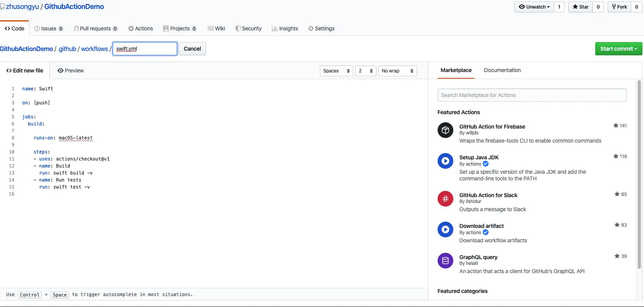Click the code line runs-on: macOS-latest

pyautogui.click(x=63, y=138)
